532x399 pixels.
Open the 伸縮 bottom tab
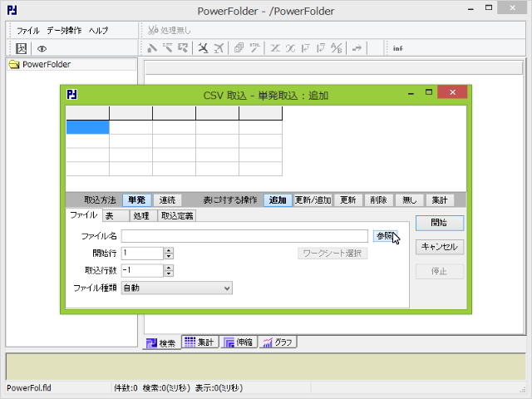pos(239,342)
